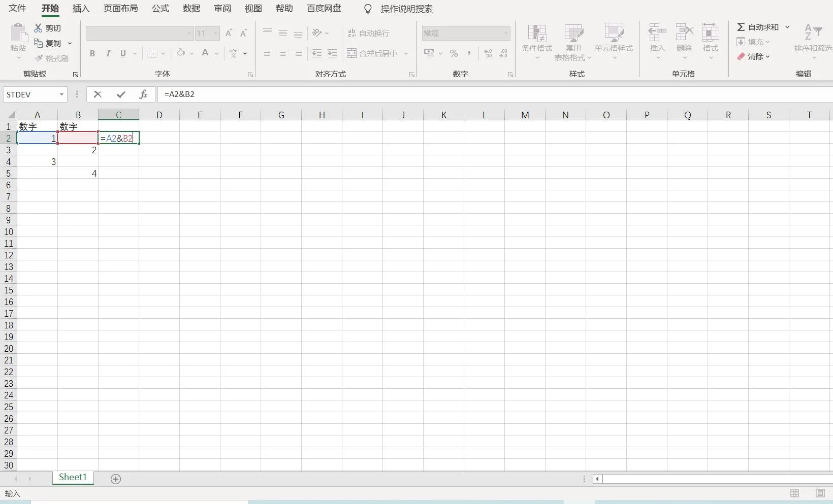Switch to the 插入 tab

pos(81,9)
